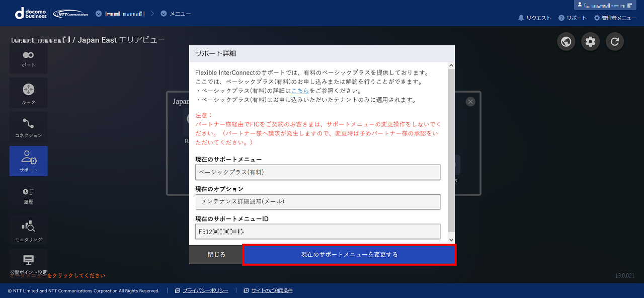Click the サポート詳細 dialog title
The height and width of the screenshot is (298, 644).
(x=216, y=53)
